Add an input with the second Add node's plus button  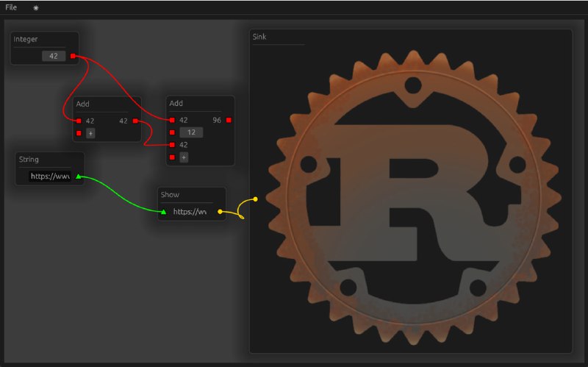[184, 157]
